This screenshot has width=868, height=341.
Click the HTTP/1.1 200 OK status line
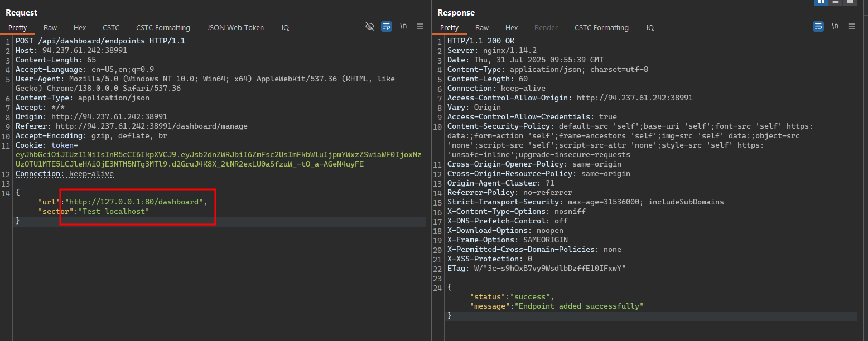(481, 41)
